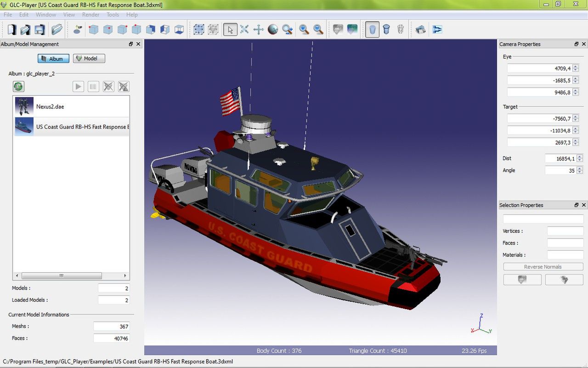Click the zoom out magnifier icon
Screen dimensions: 588x368
click(318, 30)
